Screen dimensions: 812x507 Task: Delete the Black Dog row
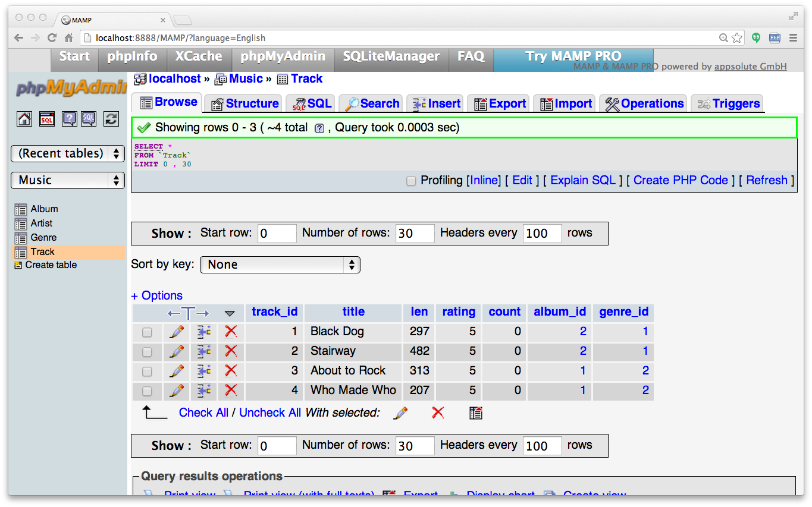pyautogui.click(x=231, y=332)
